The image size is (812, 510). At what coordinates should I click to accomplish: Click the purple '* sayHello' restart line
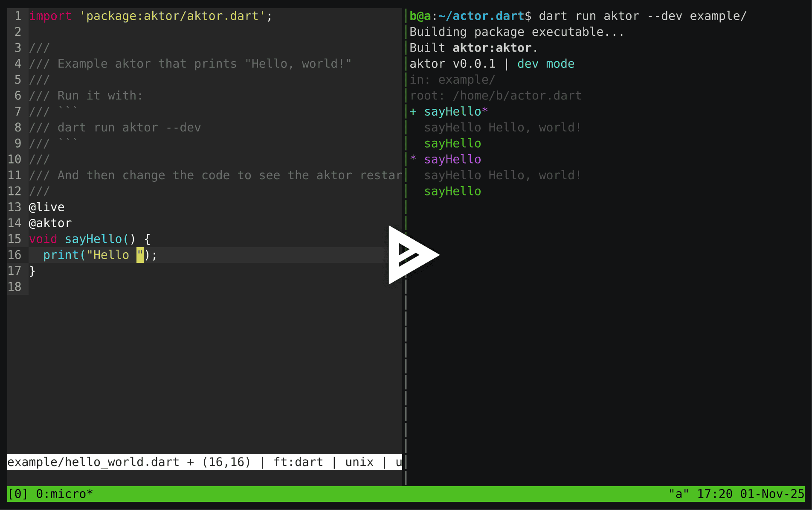(x=445, y=160)
